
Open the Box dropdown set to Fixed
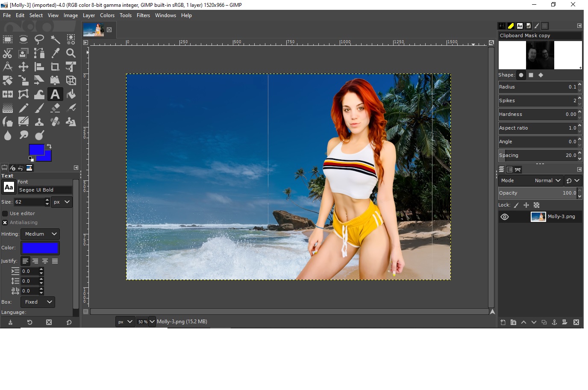[38, 302]
